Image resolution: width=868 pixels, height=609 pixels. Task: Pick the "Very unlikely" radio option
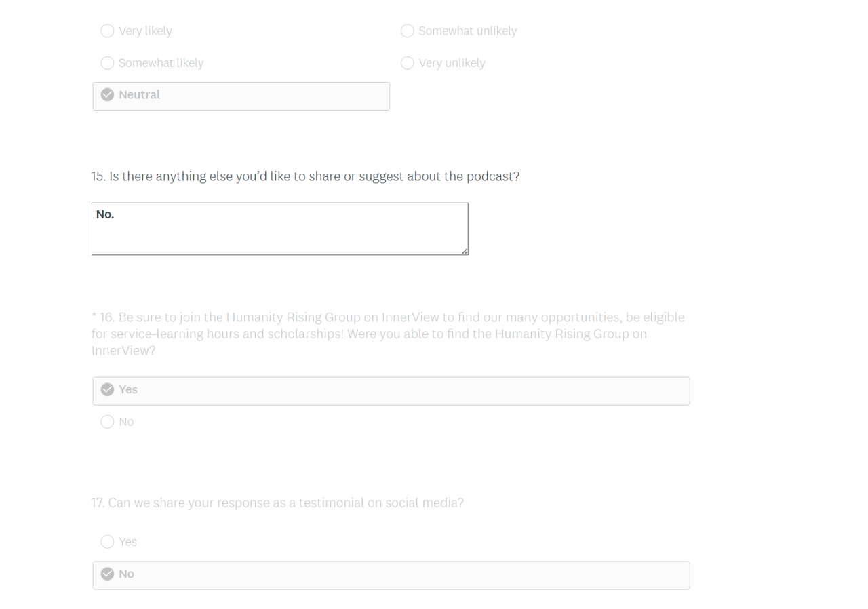click(408, 63)
